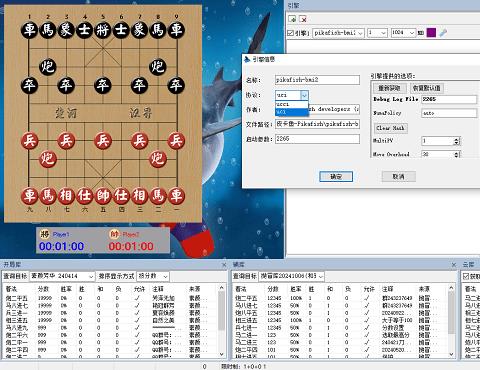Click the red center 兵 pawn piece

click(x=103, y=140)
